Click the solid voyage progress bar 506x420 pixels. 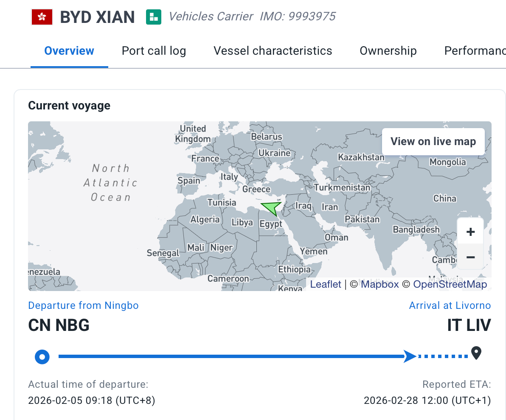229,357
